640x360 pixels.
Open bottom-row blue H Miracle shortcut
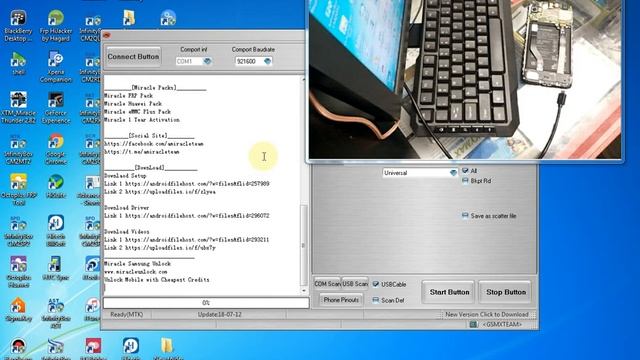click(131, 345)
